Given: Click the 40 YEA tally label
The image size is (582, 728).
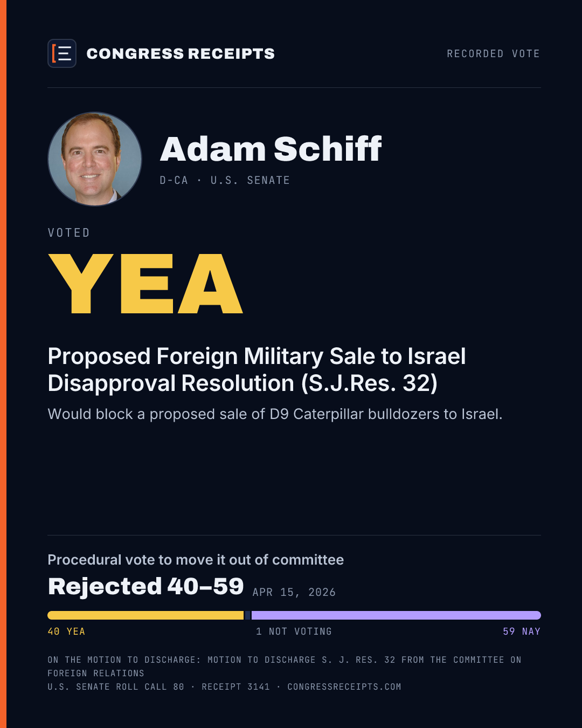Looking at the screenshot, I should [66, 631].
